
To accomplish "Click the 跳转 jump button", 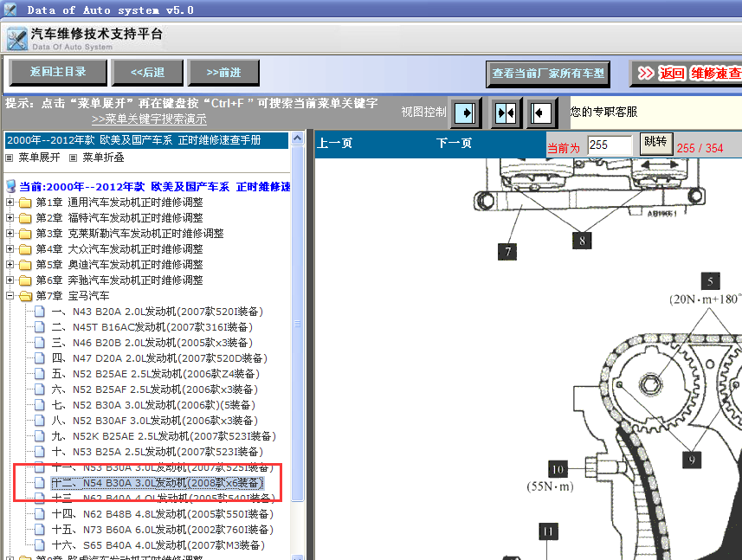I will coord(656,144).
